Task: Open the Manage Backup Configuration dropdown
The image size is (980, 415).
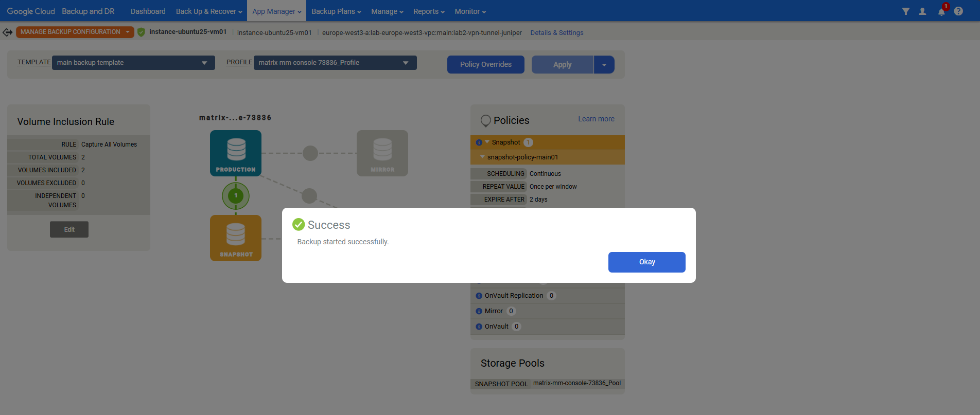Action: (75, 32)
